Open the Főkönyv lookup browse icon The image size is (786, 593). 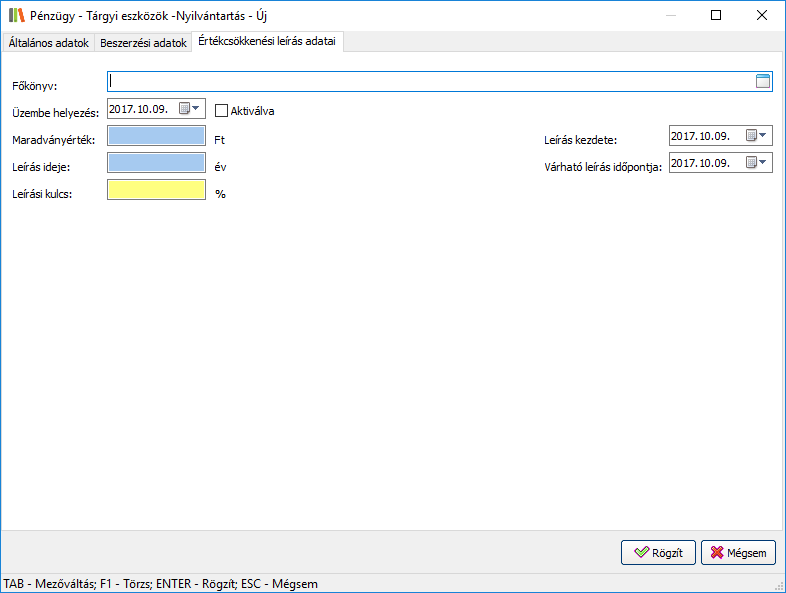click(763, 82)
